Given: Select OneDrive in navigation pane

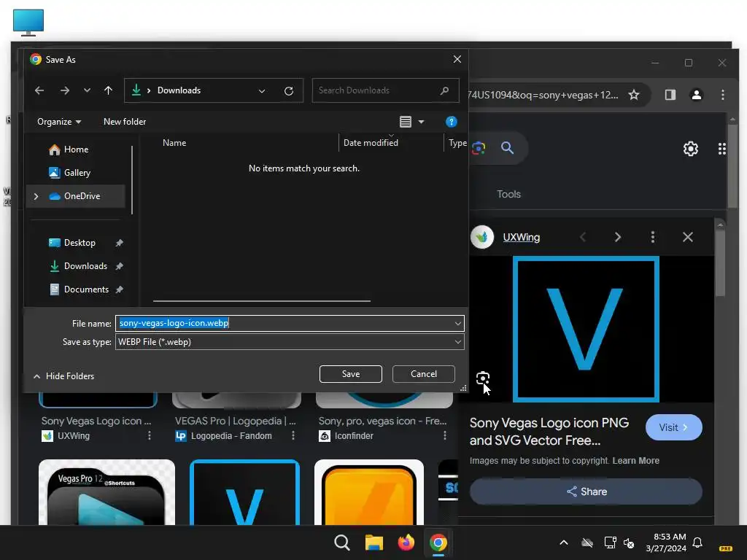Looking at the screenshot, I should [x=82, y=196].
